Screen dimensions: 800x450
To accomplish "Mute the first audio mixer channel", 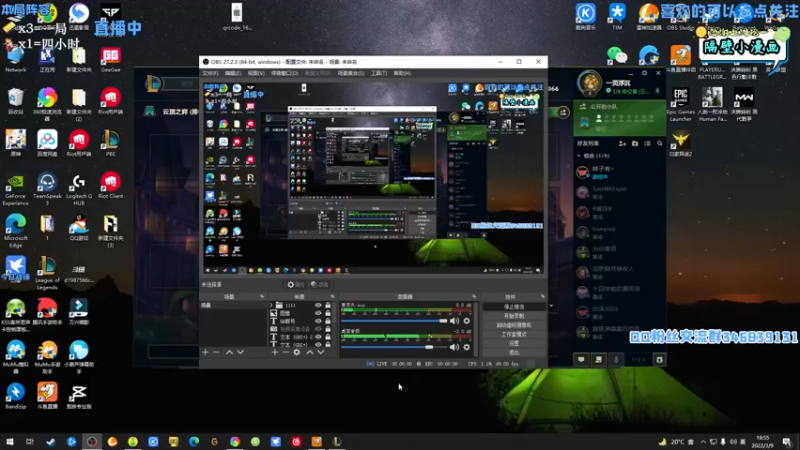I will point(454,321).
